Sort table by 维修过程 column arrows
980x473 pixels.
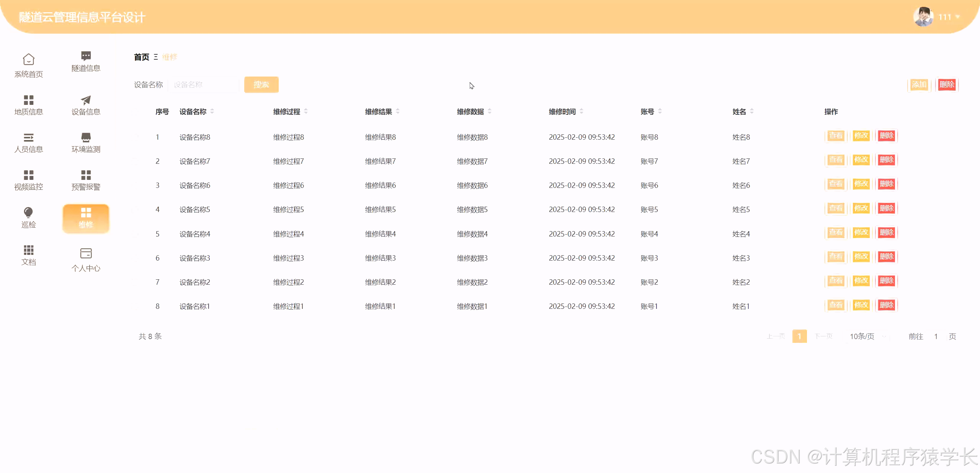pyautogui.click(x=306, y=111)
